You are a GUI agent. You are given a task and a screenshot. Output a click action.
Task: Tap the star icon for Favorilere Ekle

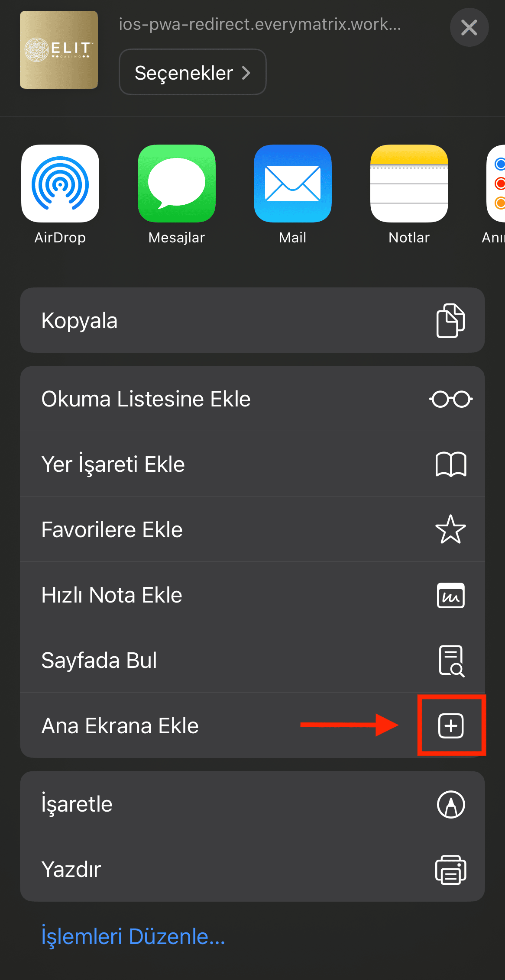click(451, 529)
